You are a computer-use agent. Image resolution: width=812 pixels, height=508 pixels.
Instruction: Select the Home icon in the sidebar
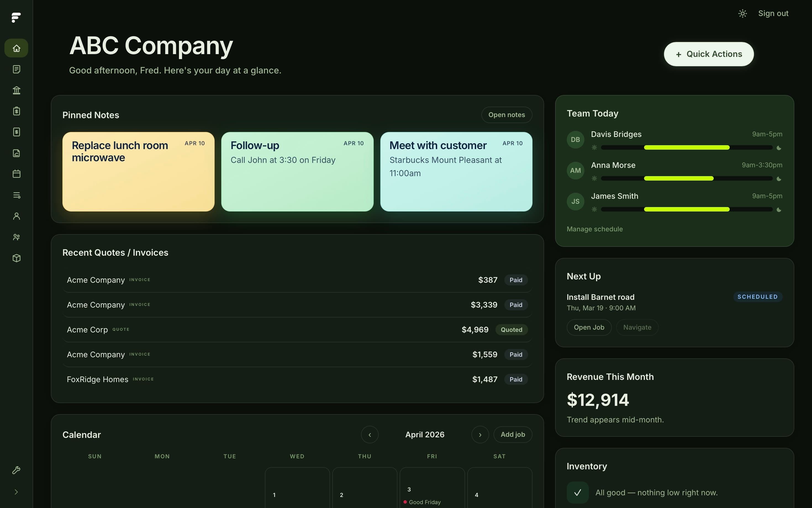pyautogui.click(x=16, y=48)
